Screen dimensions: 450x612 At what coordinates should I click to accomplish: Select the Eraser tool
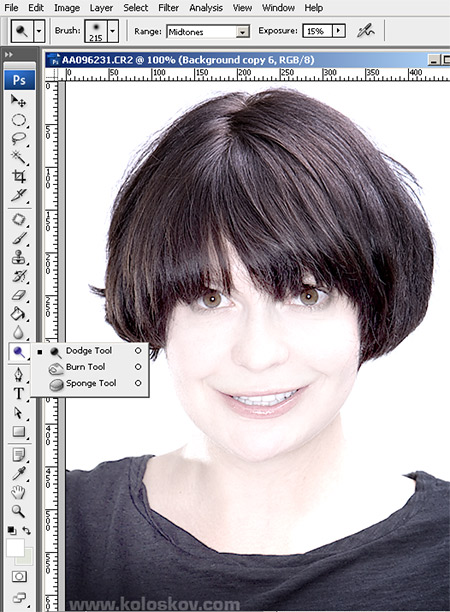[x=18, y=295]
